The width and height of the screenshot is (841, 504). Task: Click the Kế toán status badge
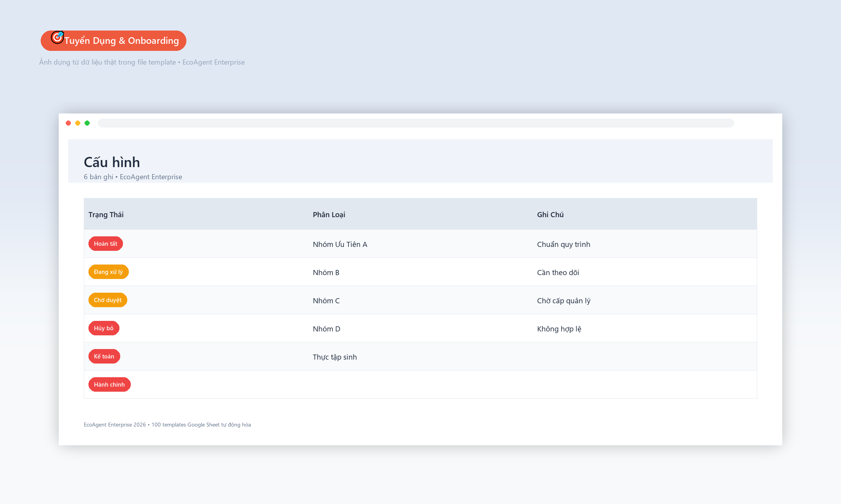[104, 356]
